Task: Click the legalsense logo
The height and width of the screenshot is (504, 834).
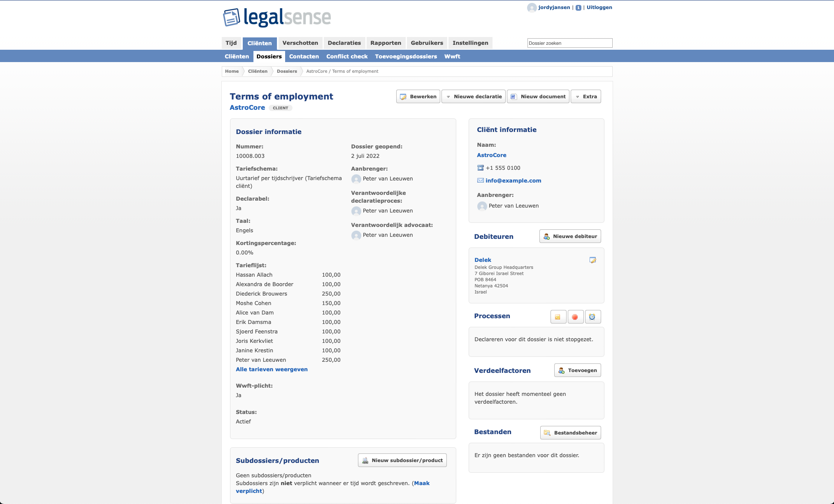Action: [x=277, y=18]
